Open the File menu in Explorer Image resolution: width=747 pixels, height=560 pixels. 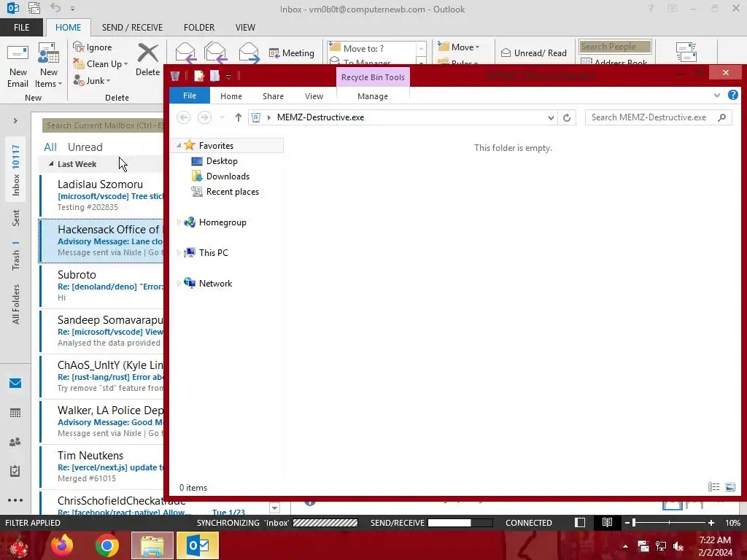[190, 96]
